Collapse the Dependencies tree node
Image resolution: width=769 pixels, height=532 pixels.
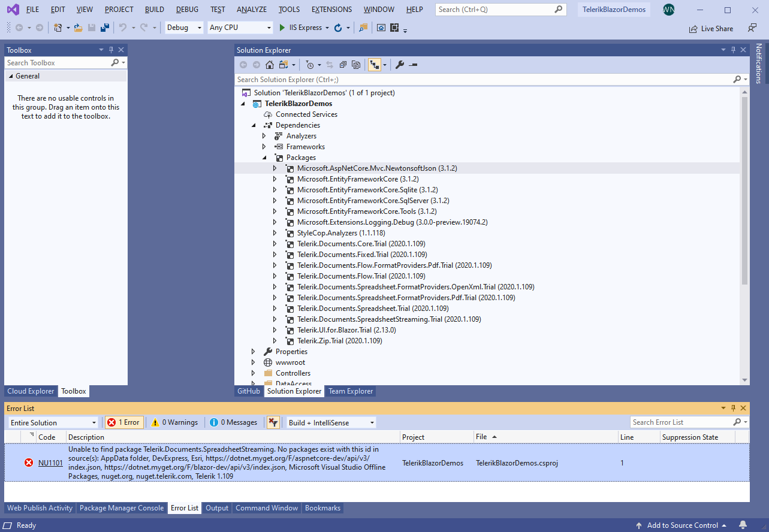253,125
